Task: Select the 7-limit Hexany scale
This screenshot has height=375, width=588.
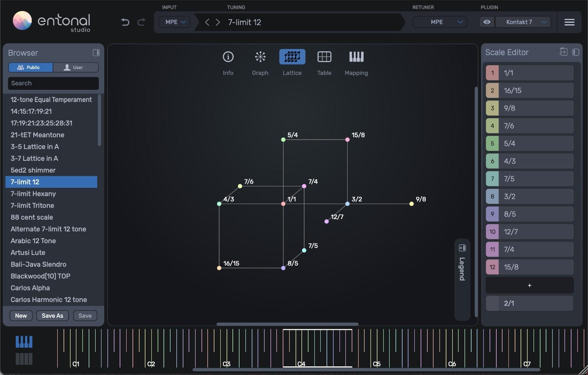Action: (33, 193)
